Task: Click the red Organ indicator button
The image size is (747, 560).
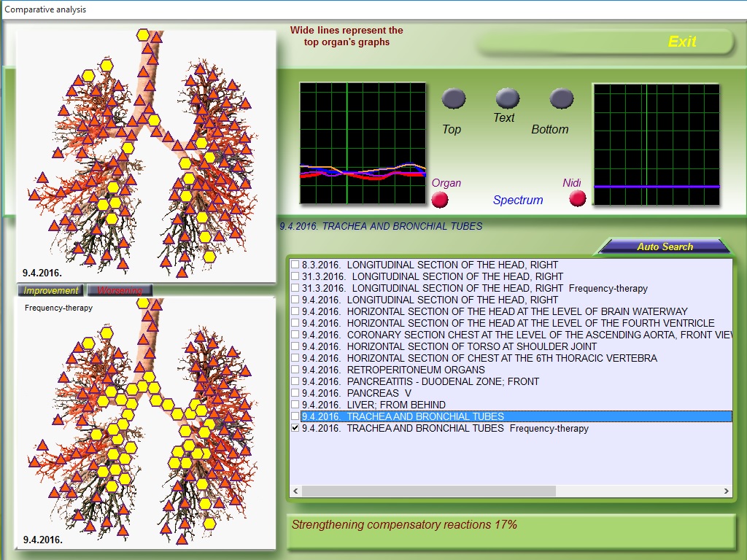Action: tap(440, 199)
